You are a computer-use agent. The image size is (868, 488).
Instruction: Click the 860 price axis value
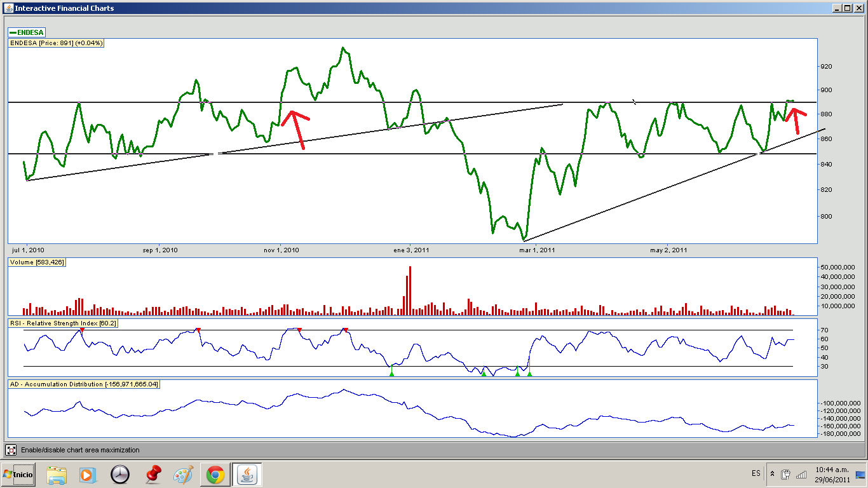[x=826, y=139]
